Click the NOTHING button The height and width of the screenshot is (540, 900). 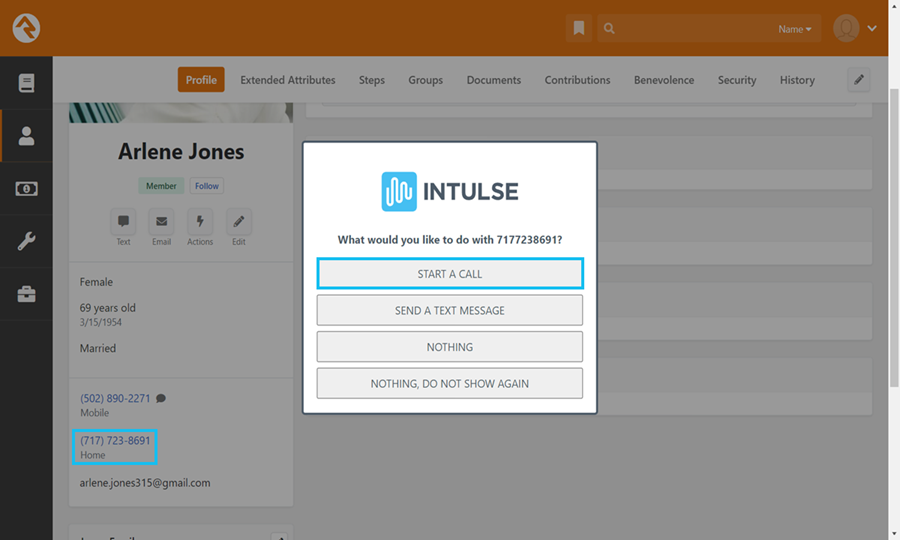[x=450, y=347]
